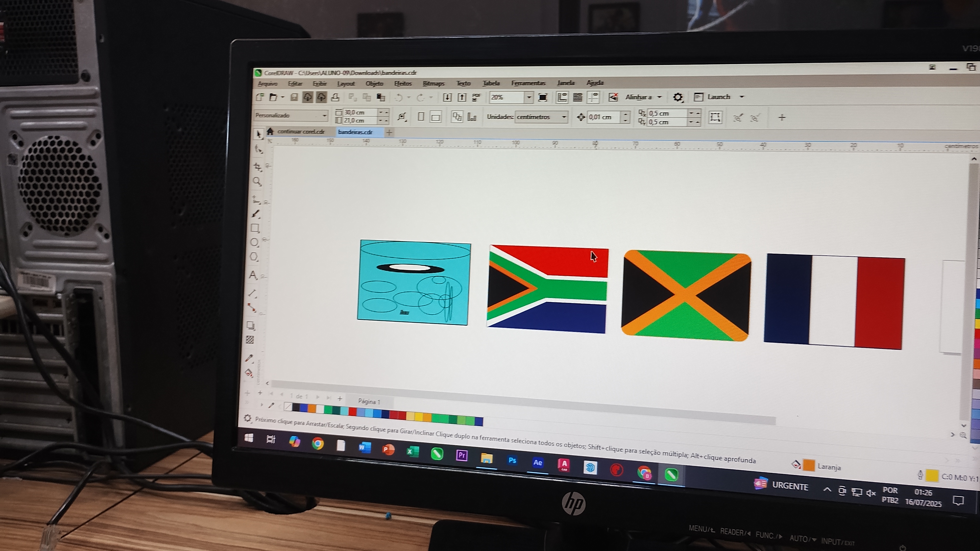Toggle the snap off icon
The width and height of the screenshot is (980, 551).
pyautogui.click(x=613, y=97)
